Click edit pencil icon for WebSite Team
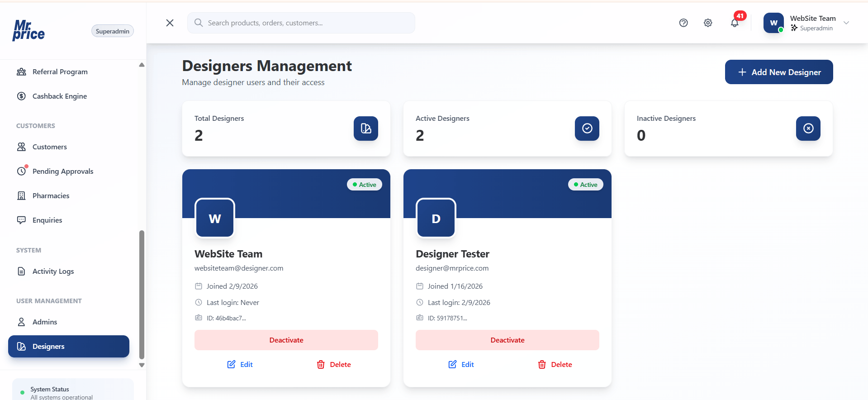The height and width of the screenshot is (400, 868). click(231, 364)
